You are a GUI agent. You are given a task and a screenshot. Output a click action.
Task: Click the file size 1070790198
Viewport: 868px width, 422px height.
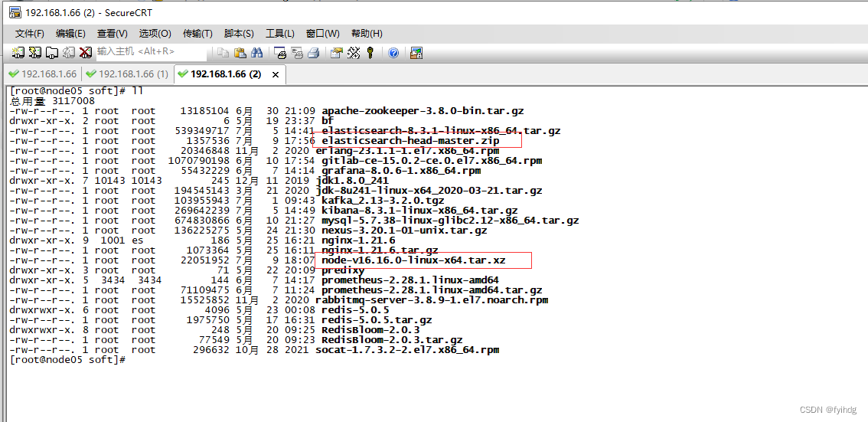(199, 161)
